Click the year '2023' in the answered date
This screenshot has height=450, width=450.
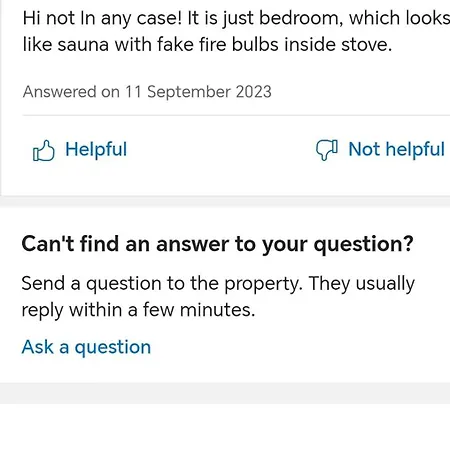pyautogui.click(x=254, y=92)
